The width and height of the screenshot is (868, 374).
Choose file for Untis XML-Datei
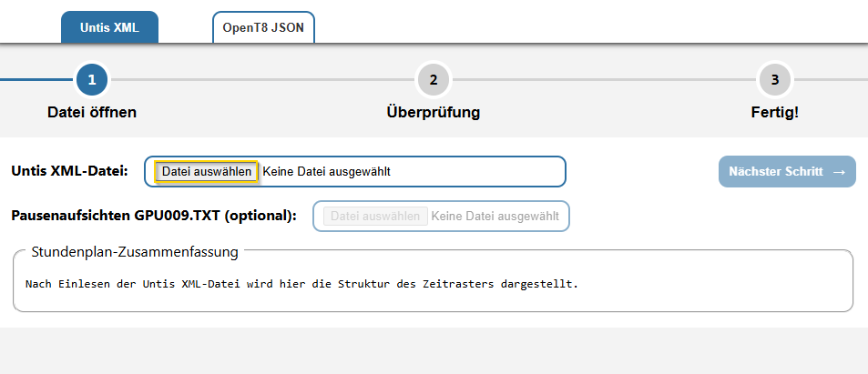coord(207,171)
